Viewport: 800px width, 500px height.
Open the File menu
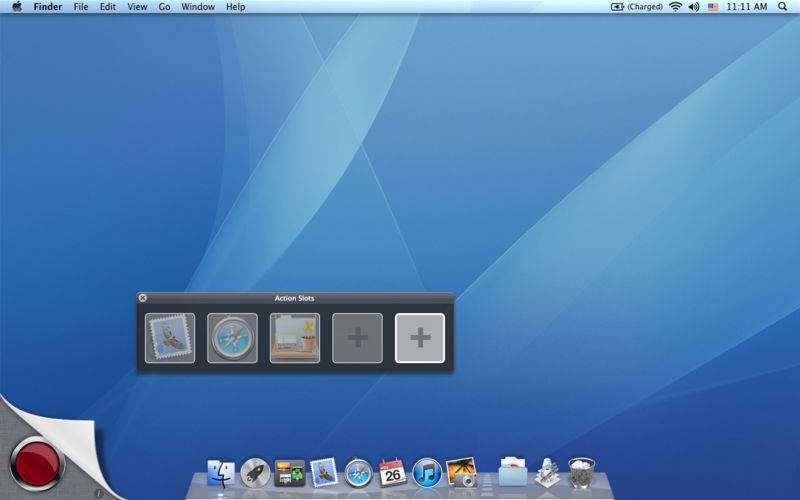click(x=81, y=7)
